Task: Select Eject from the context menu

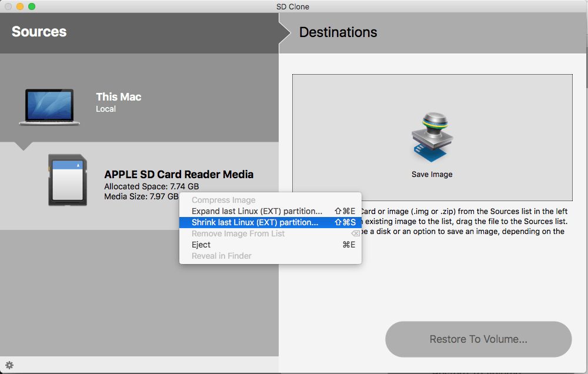Action: click(270, 245)
